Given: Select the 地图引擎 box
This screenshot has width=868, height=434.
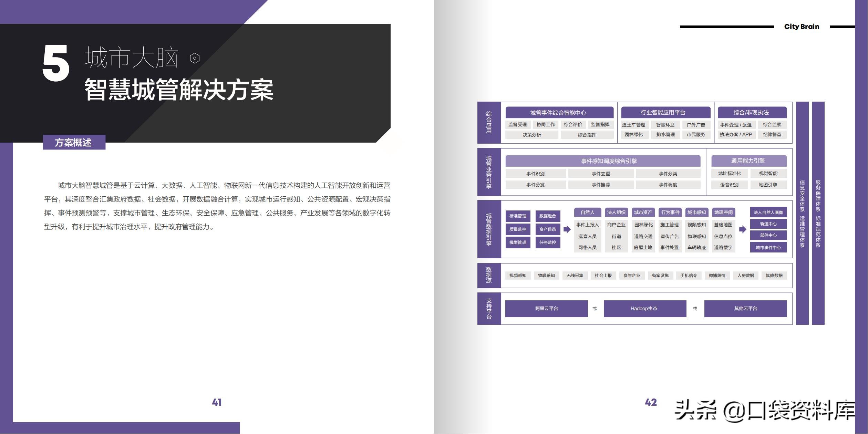Looking at the screenshot, I should (x=768, y=185).
